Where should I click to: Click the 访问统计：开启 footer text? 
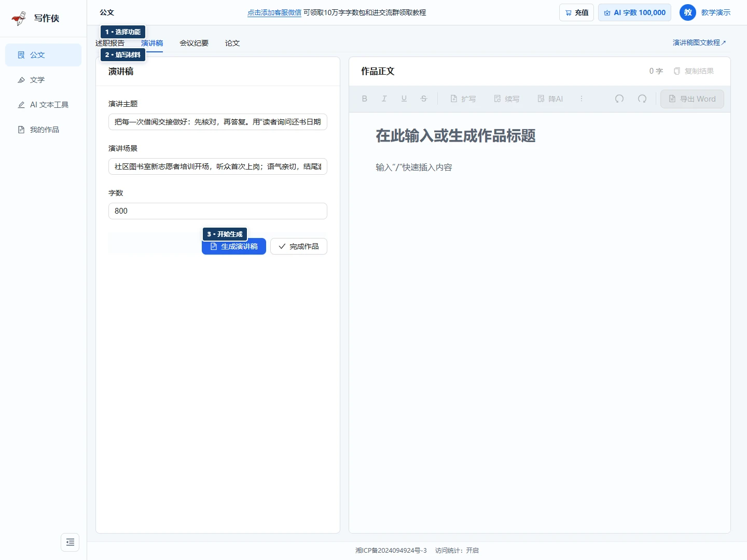[457, 551]
